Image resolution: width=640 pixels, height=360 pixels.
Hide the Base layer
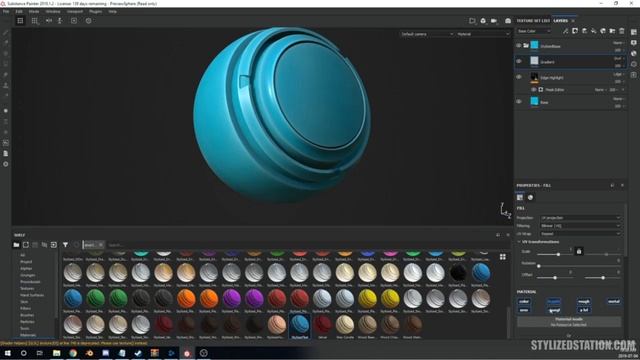click(x=519, y=102)
